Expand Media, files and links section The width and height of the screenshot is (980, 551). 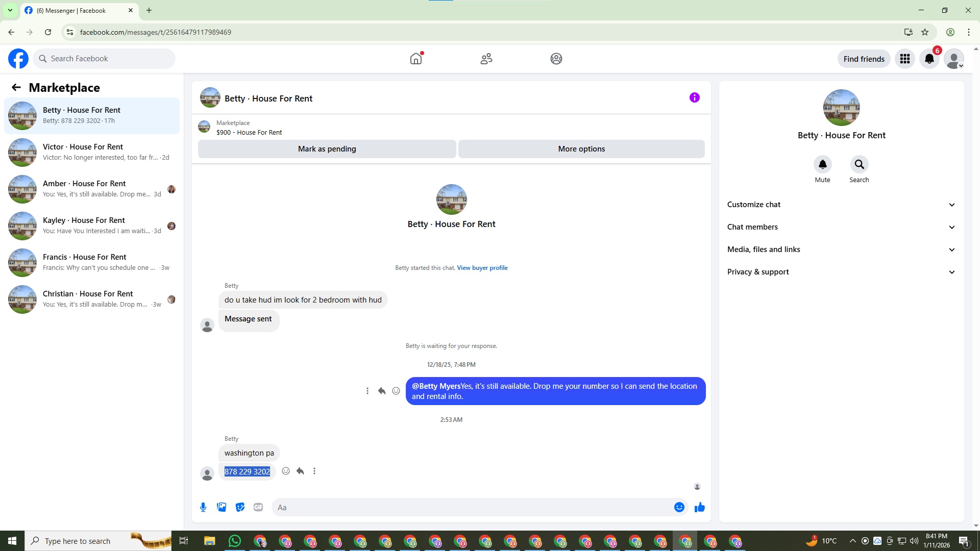tap(842, 249)
